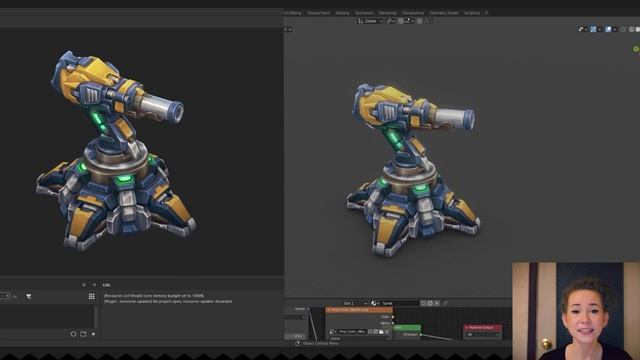Switch the shelf to grid view icon

click(91, 296)
